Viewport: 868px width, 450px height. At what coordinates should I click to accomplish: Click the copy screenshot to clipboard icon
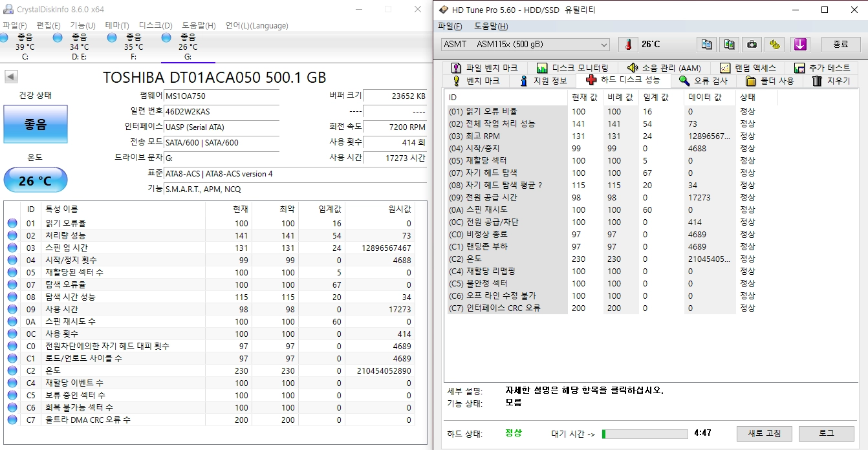pyautogui.click(x=729, y=45)
